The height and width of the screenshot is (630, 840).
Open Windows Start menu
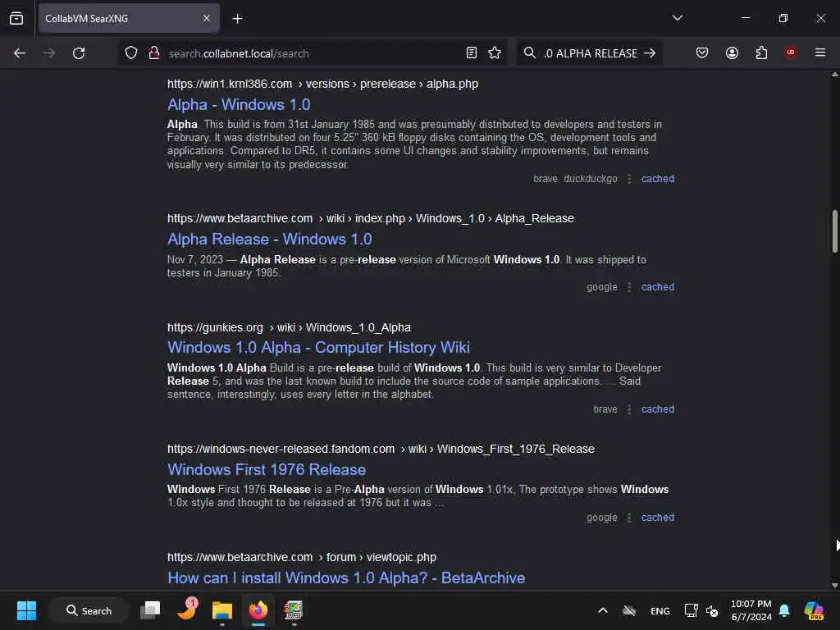26,610
